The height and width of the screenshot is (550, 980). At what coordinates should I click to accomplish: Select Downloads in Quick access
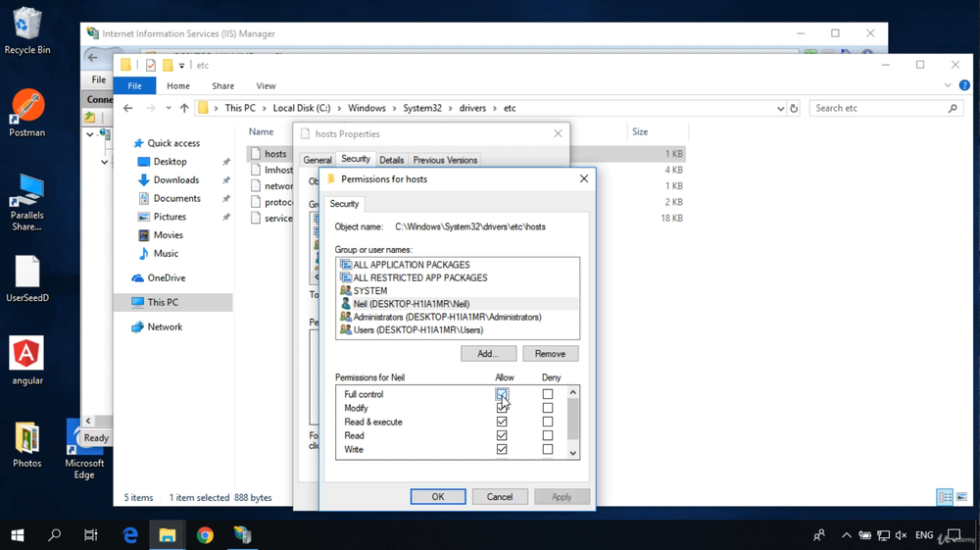(176, 180)
